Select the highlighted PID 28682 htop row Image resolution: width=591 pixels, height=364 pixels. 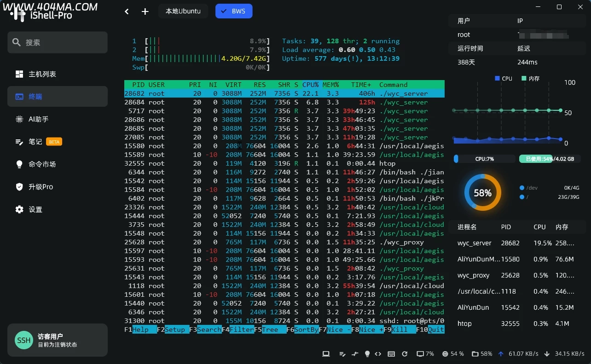(x=284, y=93)
